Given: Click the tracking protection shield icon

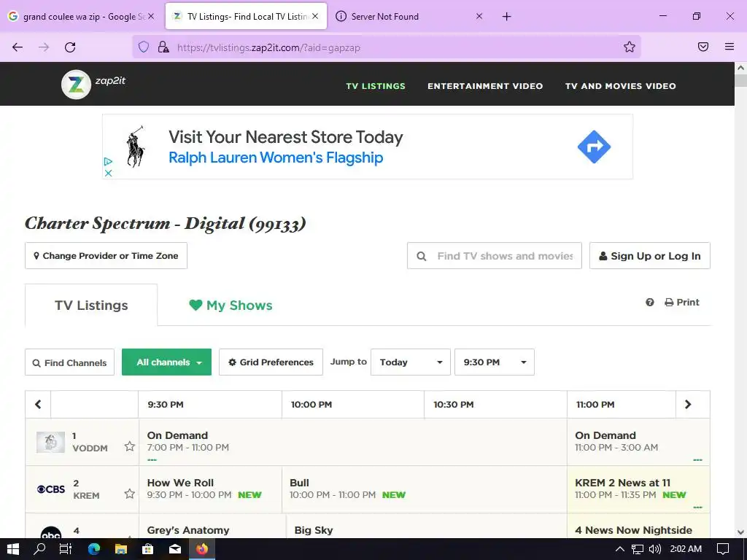Looking at the screenshot, I should [x=144, y=47].
